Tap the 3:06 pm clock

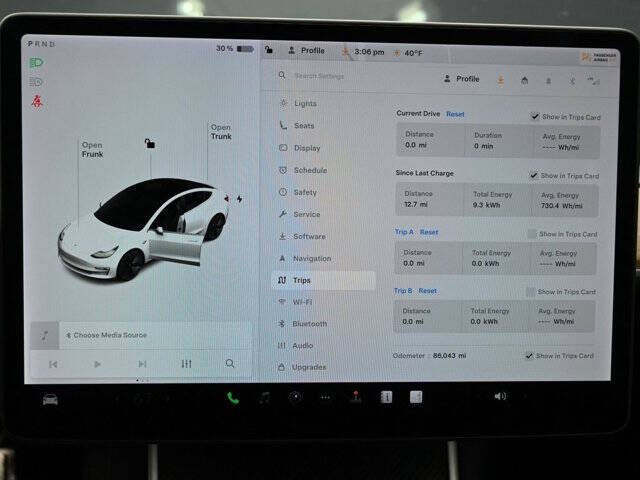coord(369,52)
